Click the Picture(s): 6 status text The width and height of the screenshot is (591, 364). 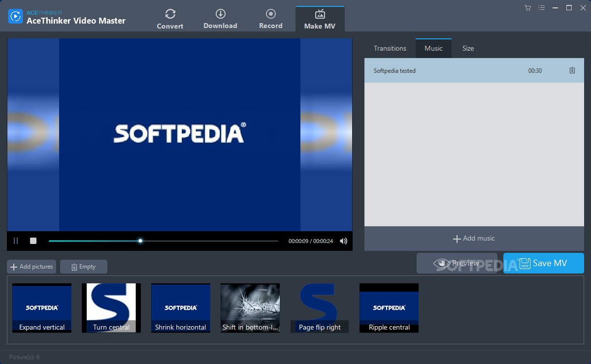coord(25,357)
